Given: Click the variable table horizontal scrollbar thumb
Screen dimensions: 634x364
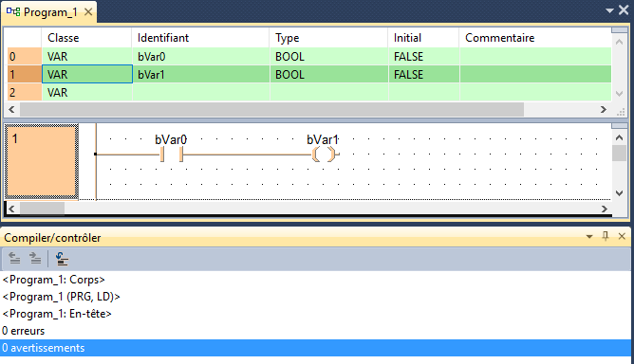Looking at the screenshot, I should 271,109.
